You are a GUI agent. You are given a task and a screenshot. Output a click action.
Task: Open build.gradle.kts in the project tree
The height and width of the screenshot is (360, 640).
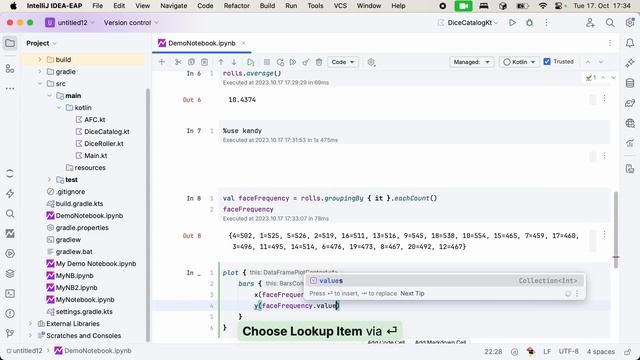click(79, 204)
